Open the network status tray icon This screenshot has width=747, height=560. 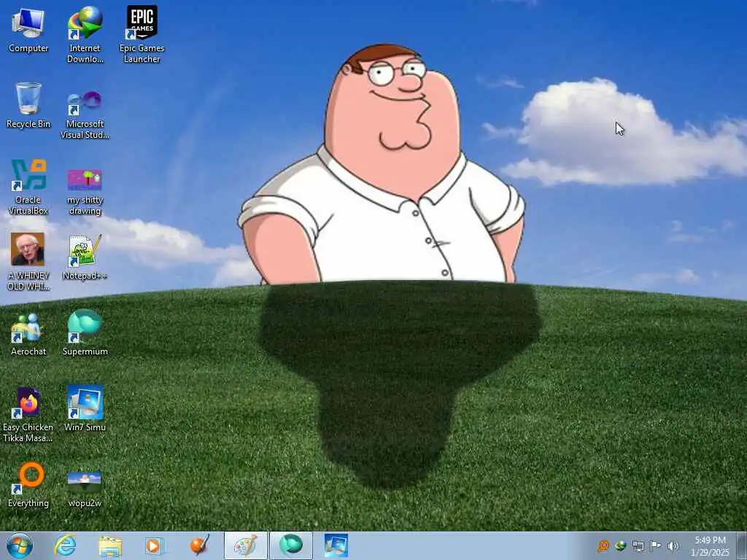click(638, 546)
